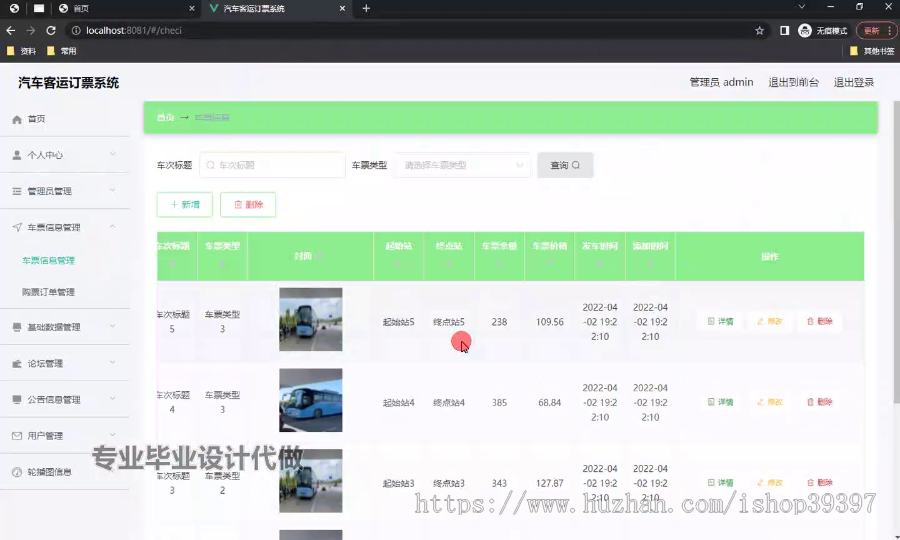The image size is (900, 540).
Task: Collapse the 车票信息管理 sidebar menu
Action: tap(112, 226)
